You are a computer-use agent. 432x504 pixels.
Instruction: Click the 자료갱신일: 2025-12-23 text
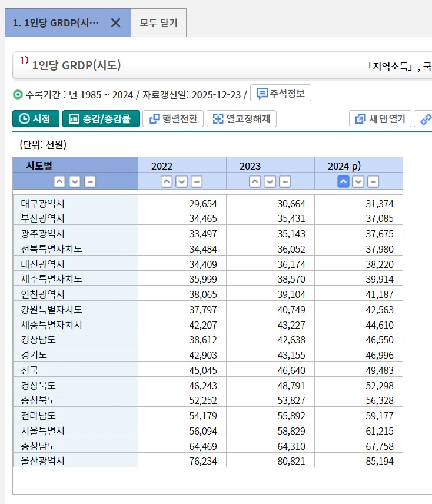[191, 95]
